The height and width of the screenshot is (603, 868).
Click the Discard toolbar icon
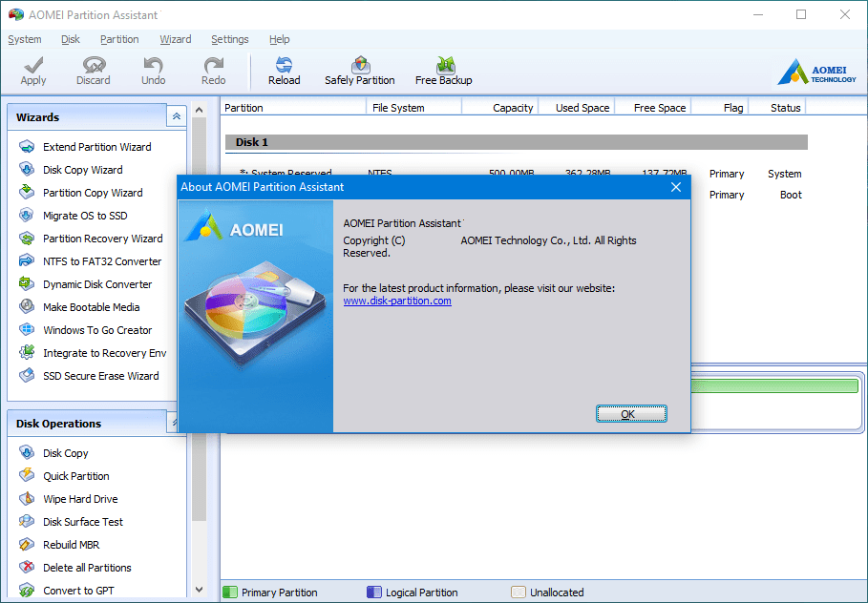click(94, 65)
